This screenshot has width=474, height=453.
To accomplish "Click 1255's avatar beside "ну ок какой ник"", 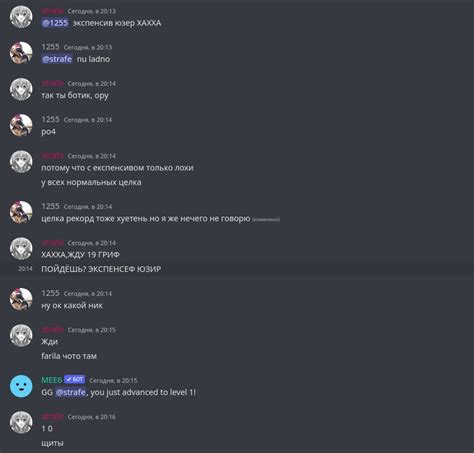I will [x=21, y=299].
